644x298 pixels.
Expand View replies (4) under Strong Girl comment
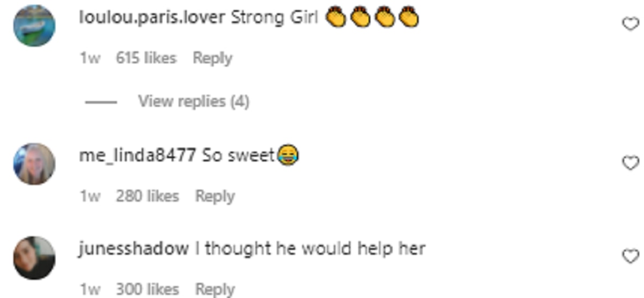194,101
